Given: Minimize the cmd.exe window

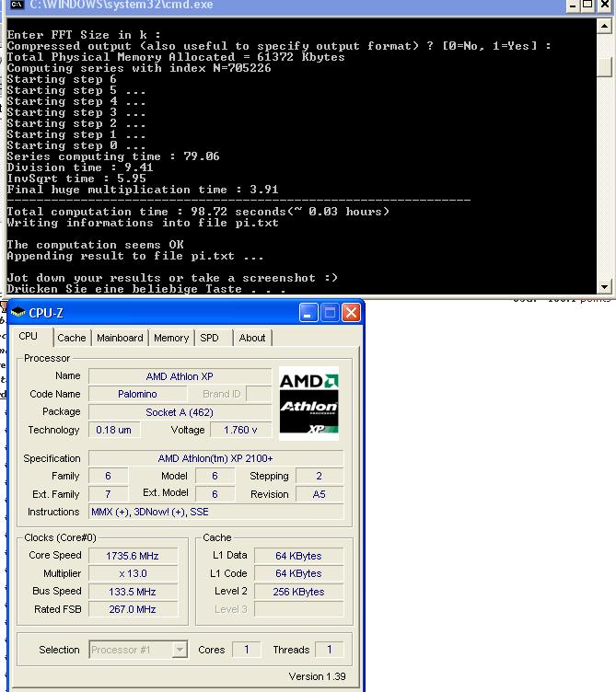Looking at the screenshot, I should tap(573, 6).
